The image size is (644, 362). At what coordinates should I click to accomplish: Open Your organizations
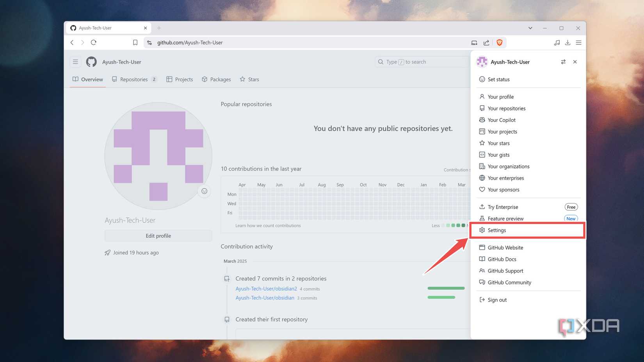pyautogui.click(x=508, y=166)
